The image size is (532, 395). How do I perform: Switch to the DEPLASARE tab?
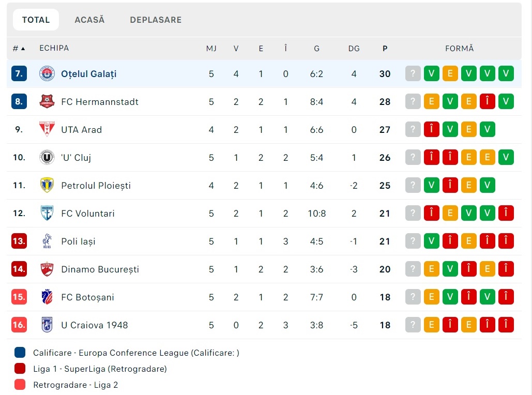tap(156, 20)
